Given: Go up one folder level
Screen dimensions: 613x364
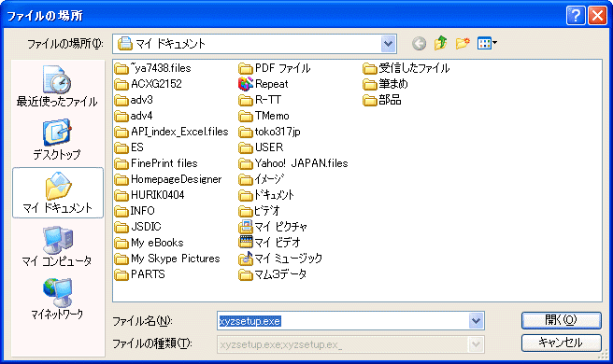Looking at the screenshot, I should pos(441,43).
